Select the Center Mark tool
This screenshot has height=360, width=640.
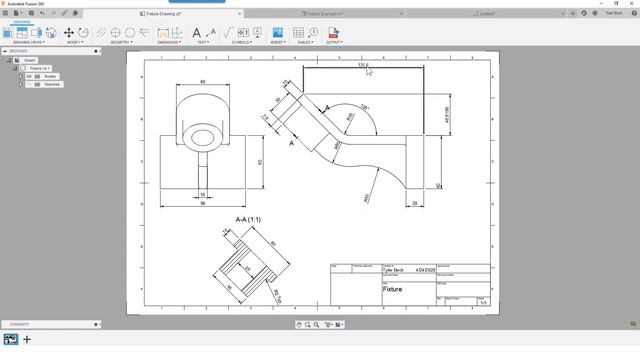click(116, 33)
